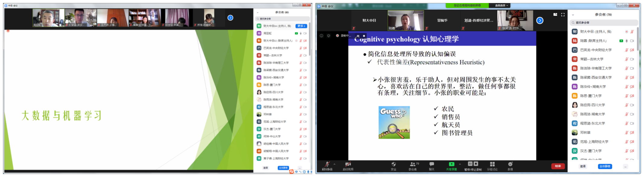Pause recording via small pause button near 录制中
This screenshot has height=177, width=644.
coord(358,36)
